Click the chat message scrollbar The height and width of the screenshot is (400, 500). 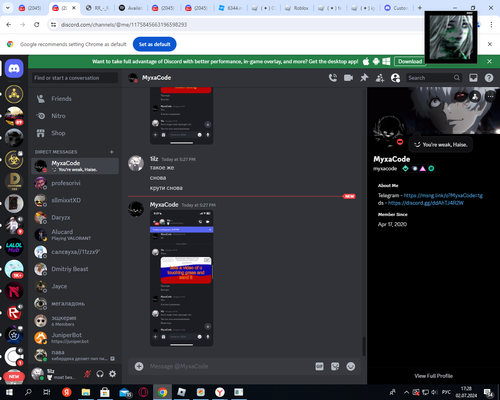click(364, 347)
